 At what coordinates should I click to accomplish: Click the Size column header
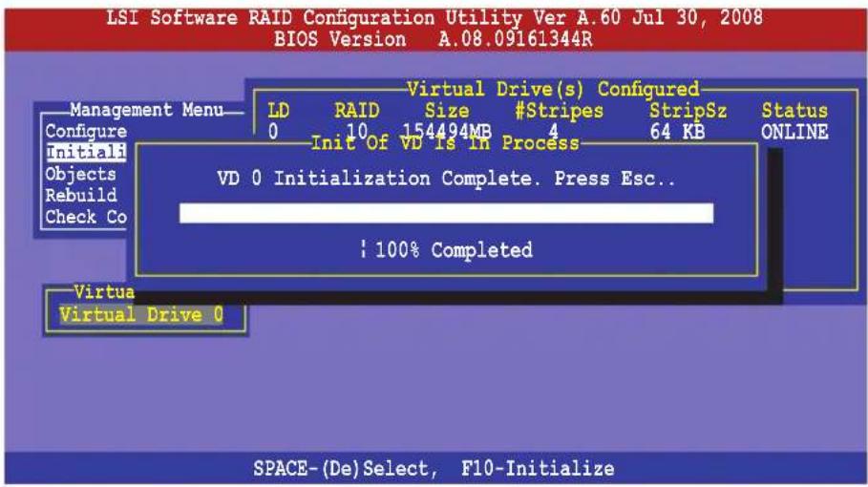[447, 111]
